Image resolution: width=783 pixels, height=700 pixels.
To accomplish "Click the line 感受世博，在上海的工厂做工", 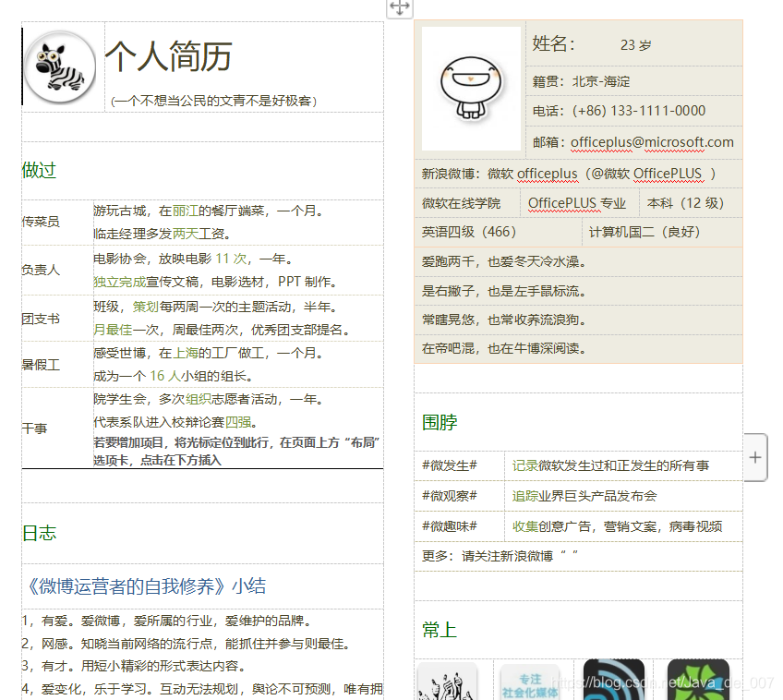I will (x=208, y=353).
